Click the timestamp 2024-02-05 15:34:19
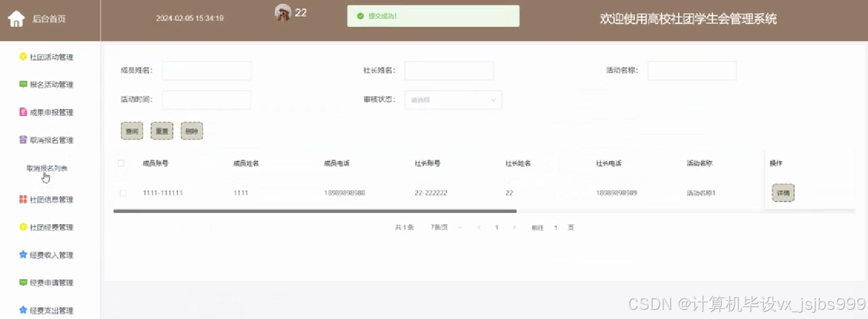The width and height of the screenshot is (868, 319). pos(190,18)
